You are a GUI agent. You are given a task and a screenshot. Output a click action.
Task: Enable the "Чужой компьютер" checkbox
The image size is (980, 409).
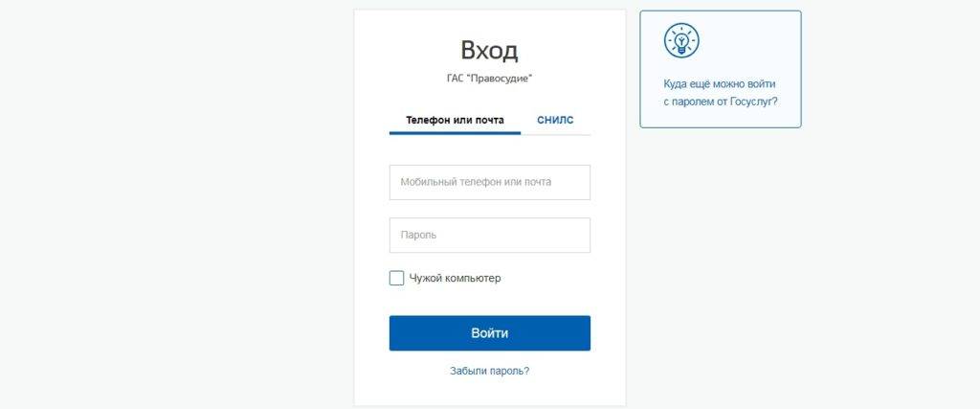[x=396, y=278]
